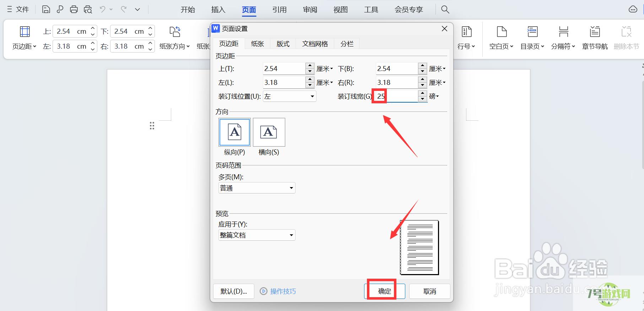Decrease 下(B) margin with spinner down
Image resolution: width=644 pixels, height=311 pixels.
(422, 71)
